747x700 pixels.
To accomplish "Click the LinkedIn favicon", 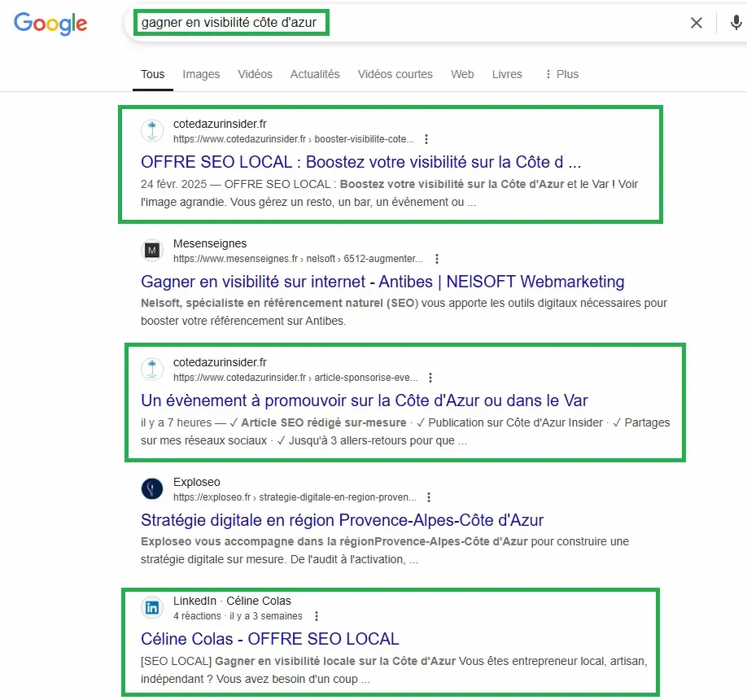I will pyautogui.click(x=152, y=608).
